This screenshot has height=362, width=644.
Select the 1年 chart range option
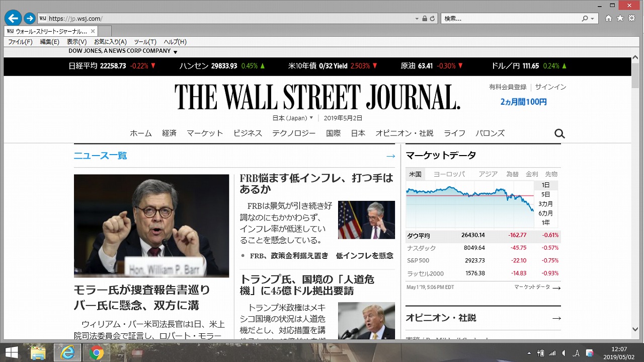point(546,223)
